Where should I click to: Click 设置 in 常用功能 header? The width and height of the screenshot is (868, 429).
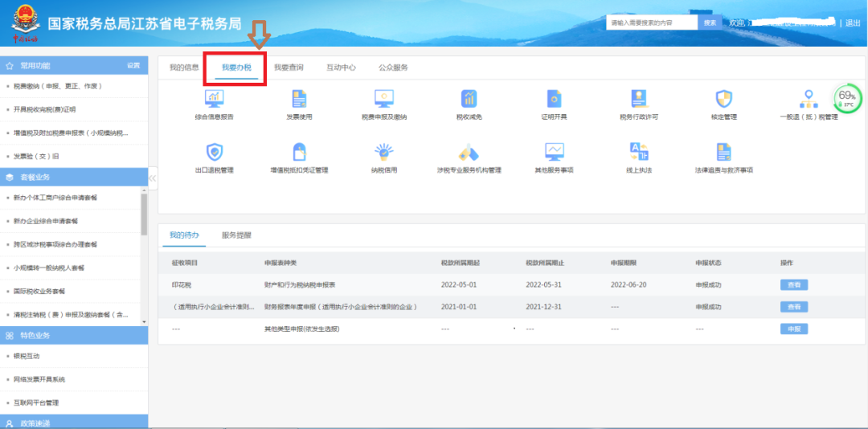tap(133, 65)
